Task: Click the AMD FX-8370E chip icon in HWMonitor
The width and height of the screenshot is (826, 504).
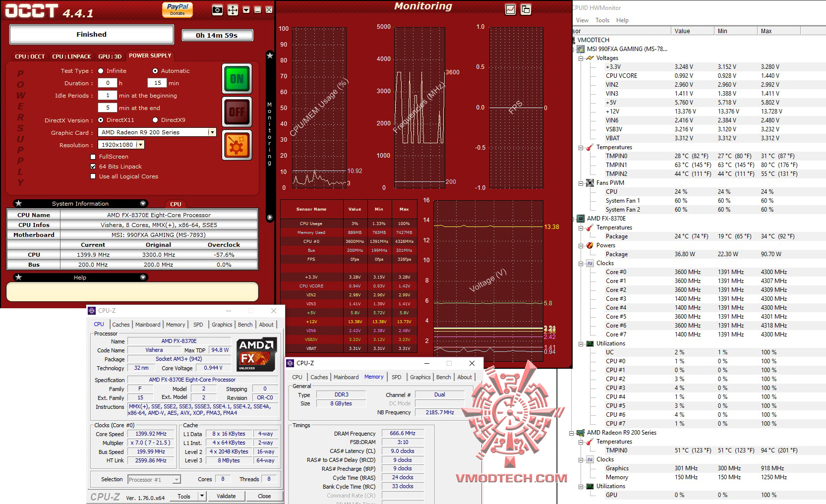Action: click(x=581, y=219)
